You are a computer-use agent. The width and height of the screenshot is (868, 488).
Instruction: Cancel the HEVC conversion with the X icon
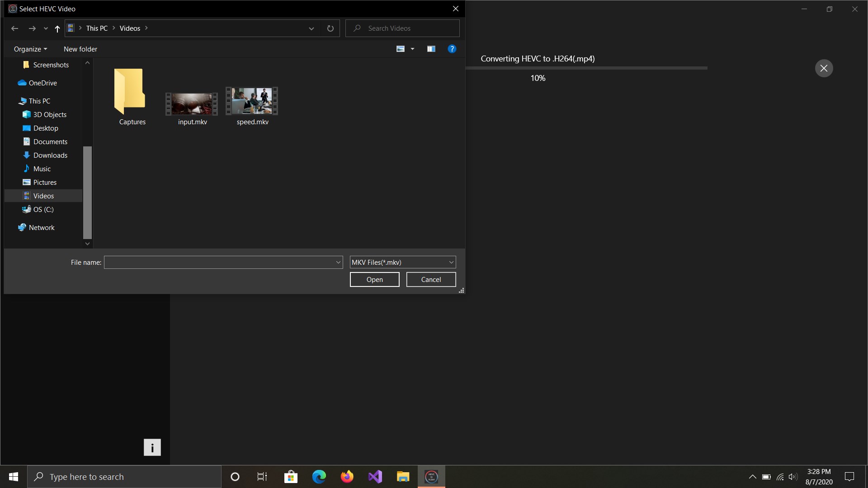coord(824,68)
